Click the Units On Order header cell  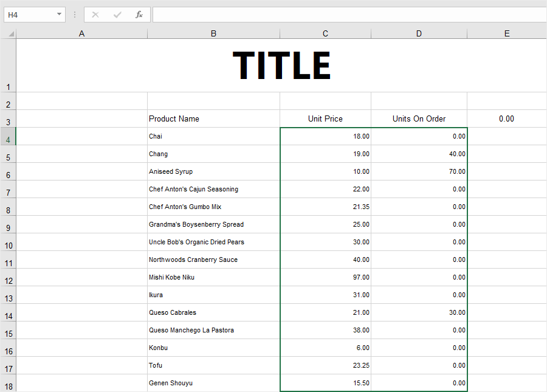[419, 119]
